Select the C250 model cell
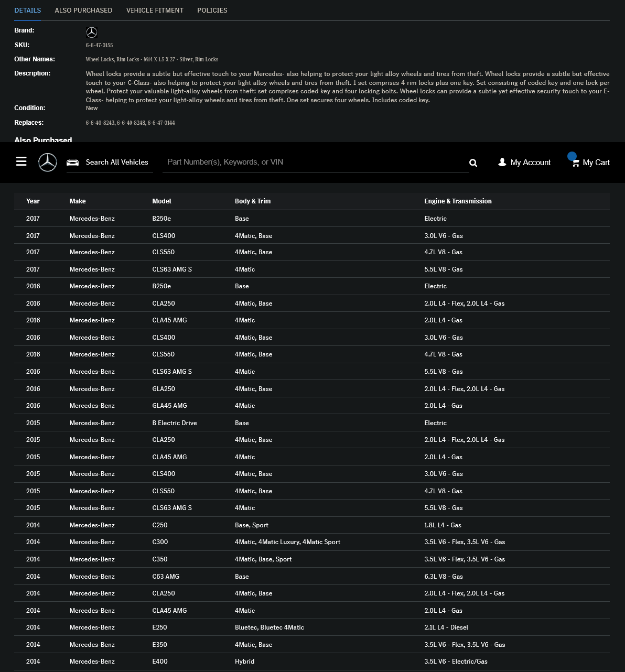This screenshot has width=625, height=672. (160, 525)
